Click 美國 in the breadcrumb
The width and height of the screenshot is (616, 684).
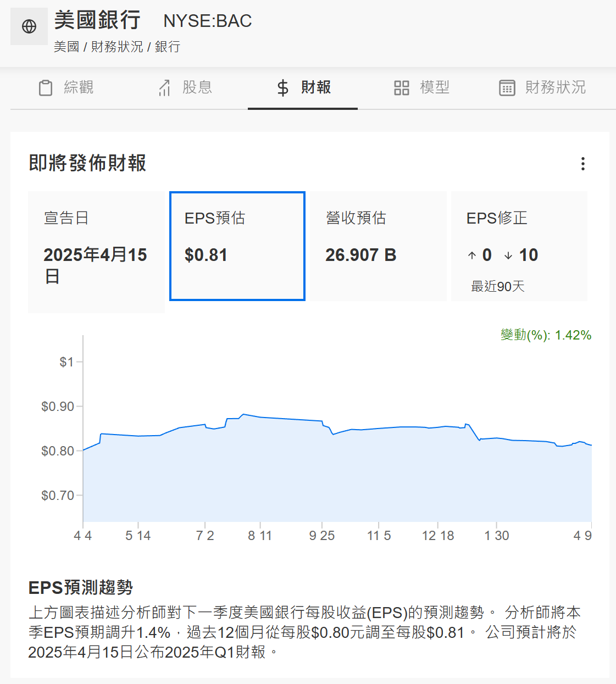[66, 47]
